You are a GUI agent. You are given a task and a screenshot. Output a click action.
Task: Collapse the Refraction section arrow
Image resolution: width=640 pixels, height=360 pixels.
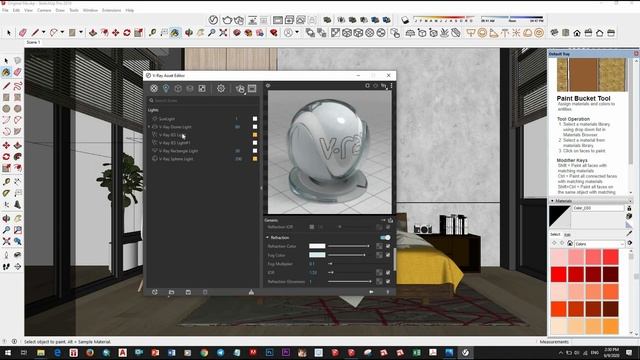[x=268, y=238]
